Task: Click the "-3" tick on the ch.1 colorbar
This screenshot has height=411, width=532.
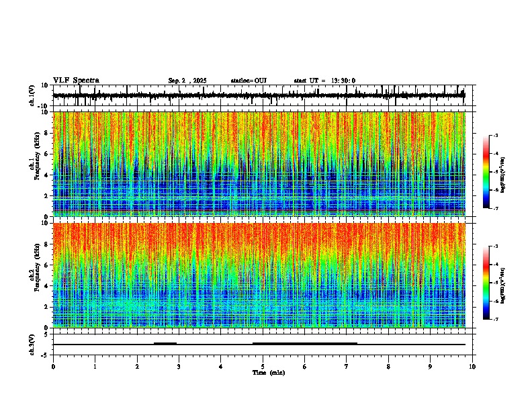Action: click(495, 136)
